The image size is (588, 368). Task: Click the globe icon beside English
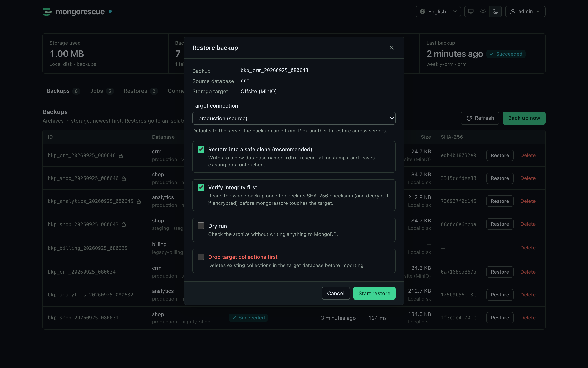[423, 11]
